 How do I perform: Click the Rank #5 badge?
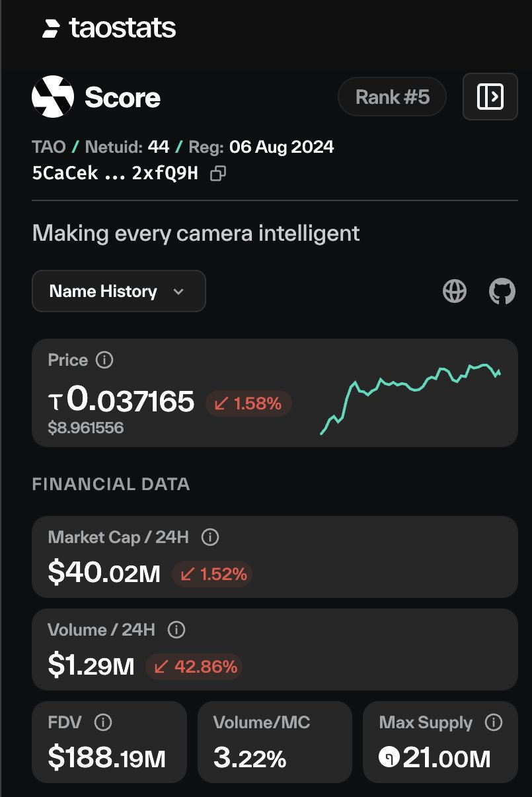(x=392, y=97)
